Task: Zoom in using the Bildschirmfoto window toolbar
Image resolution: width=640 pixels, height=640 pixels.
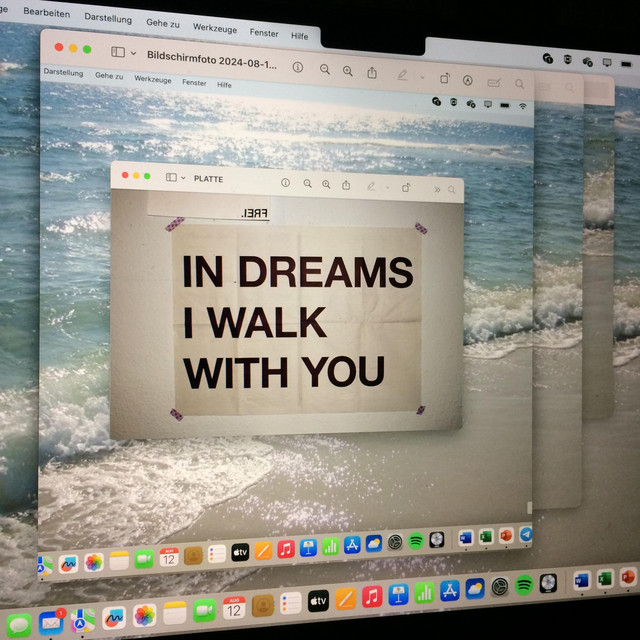Action: coord(347,71)
